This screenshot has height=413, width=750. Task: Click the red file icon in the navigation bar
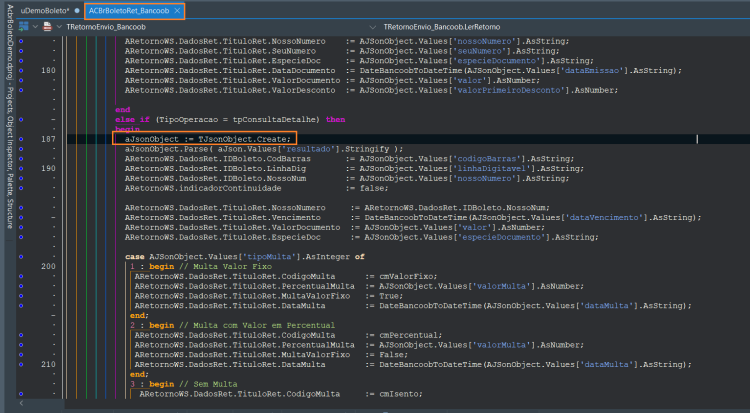[47, 27]
